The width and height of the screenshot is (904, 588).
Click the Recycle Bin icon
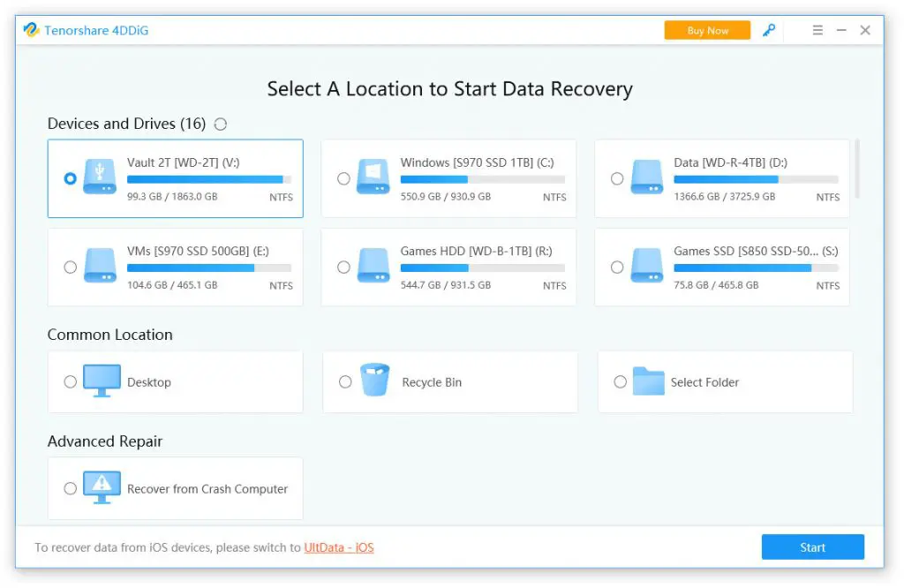(374, 380)
